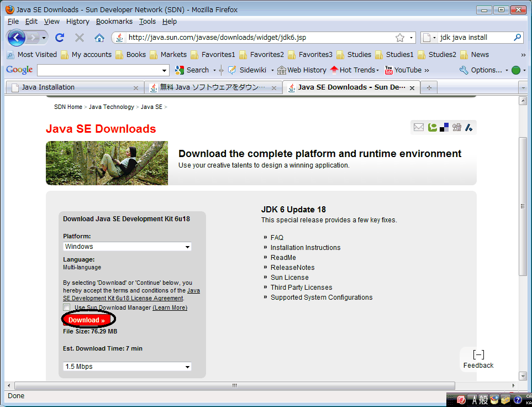Click the blue help icon in tray
Image resolution: width=532 pixels, height=407 pixels.
tap(518, 400)
